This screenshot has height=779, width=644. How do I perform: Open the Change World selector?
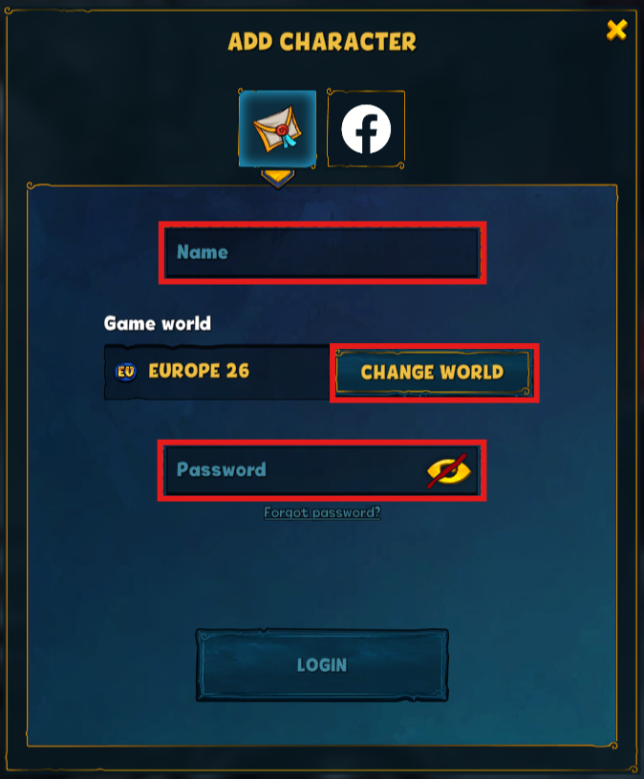click(432, 372)
